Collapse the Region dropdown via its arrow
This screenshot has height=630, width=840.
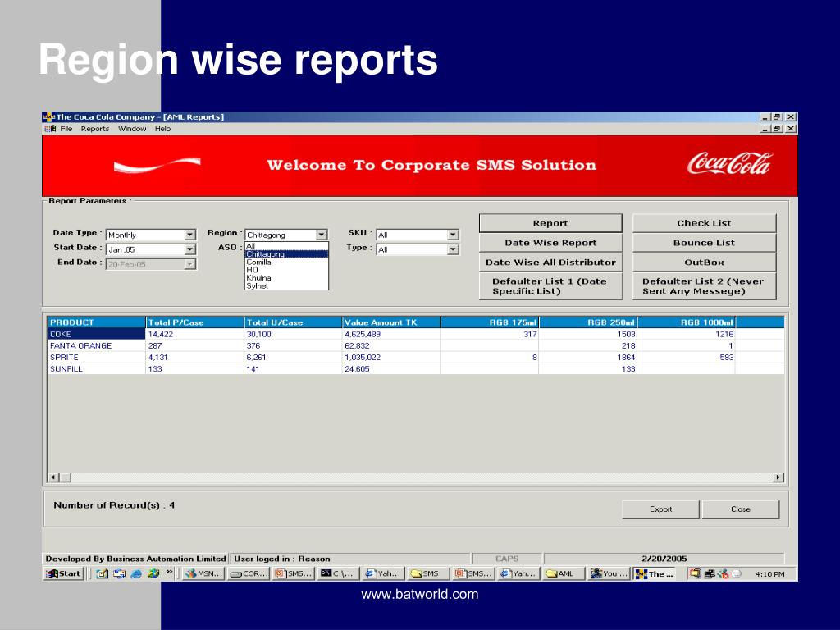(322, 235)
